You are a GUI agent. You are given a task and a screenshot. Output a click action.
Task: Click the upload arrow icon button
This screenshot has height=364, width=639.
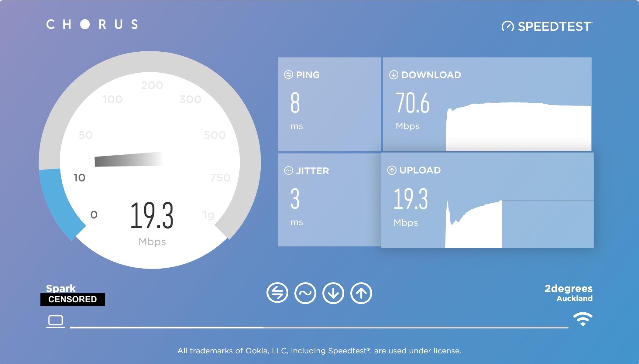coord(361,293)
